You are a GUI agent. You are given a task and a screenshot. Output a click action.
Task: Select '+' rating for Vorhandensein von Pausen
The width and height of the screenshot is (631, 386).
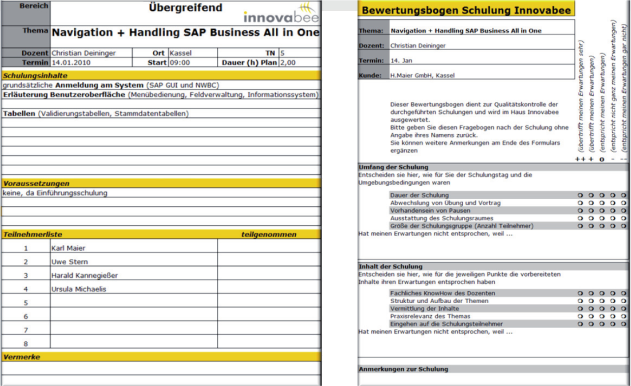(591, 211)
